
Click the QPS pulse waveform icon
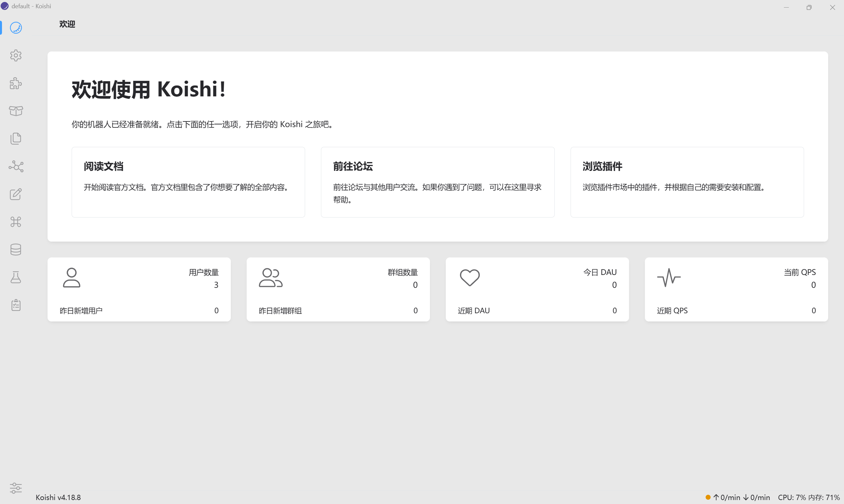669,278
